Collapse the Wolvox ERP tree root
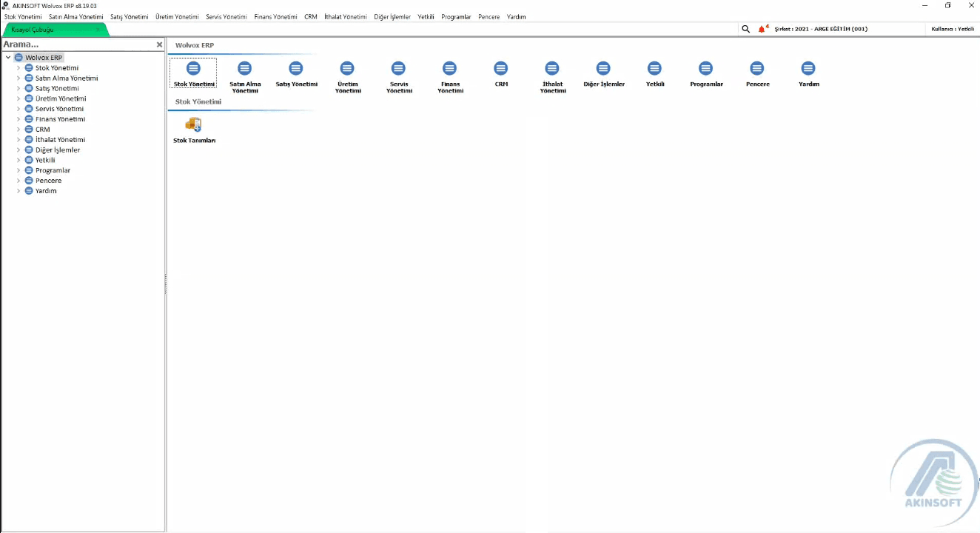The height and width of the screenshot is (533, 980). (x=8, y=58)
